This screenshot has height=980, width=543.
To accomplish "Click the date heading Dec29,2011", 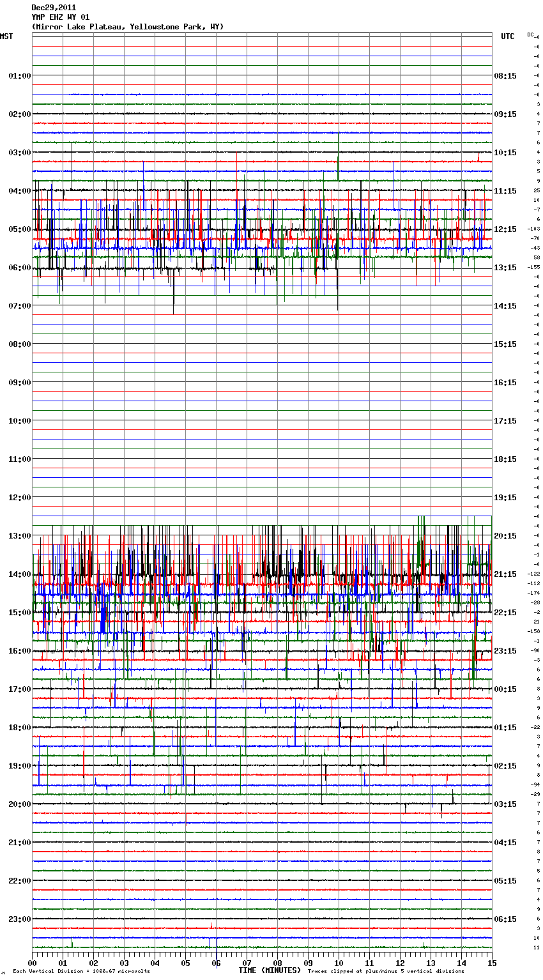I will 54,8.
